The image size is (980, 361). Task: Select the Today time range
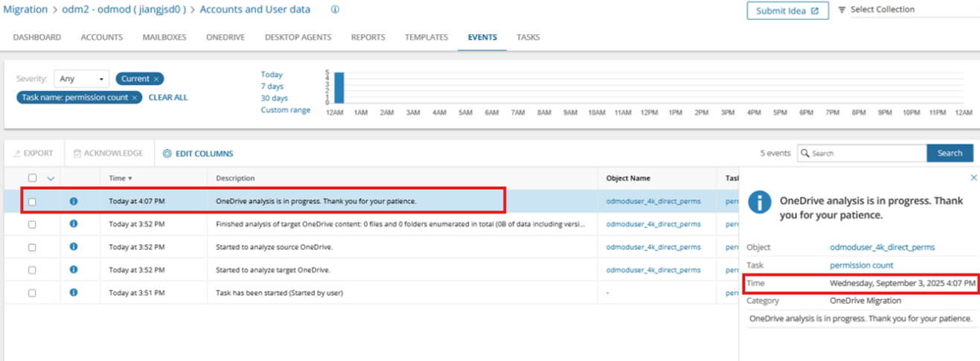[272, 74]
